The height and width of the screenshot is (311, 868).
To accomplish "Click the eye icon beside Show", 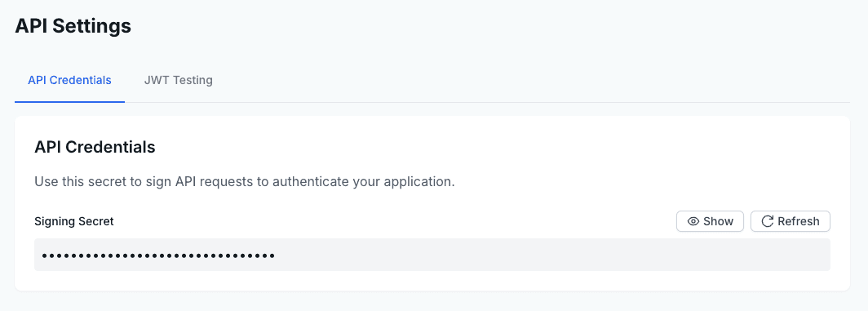I will 693,222.
